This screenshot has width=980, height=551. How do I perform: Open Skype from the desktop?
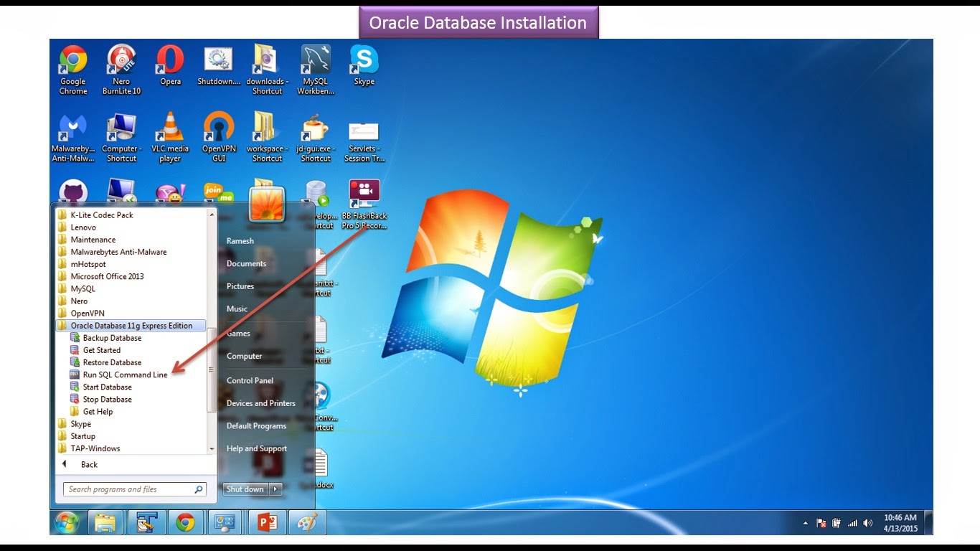(364, 65)
